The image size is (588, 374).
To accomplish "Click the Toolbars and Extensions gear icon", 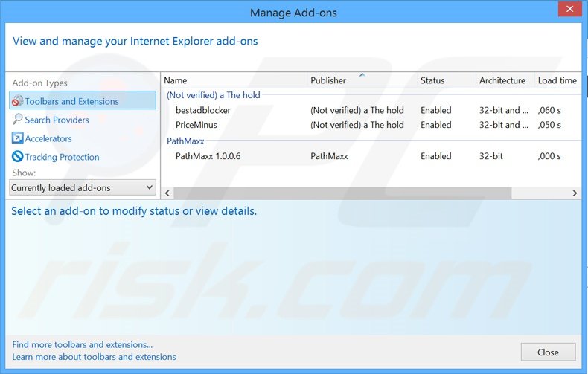I will (x=17, y=101).
